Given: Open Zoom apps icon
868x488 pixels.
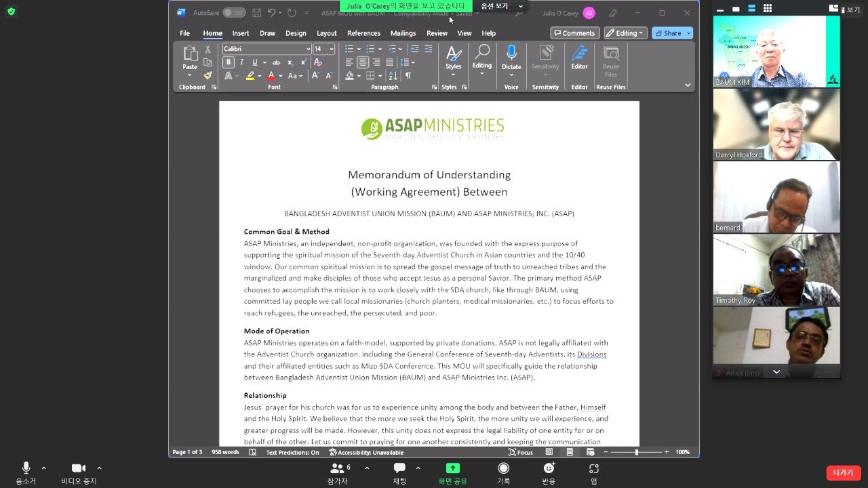Looking at the screenshot, I should [x=594, y=468].
